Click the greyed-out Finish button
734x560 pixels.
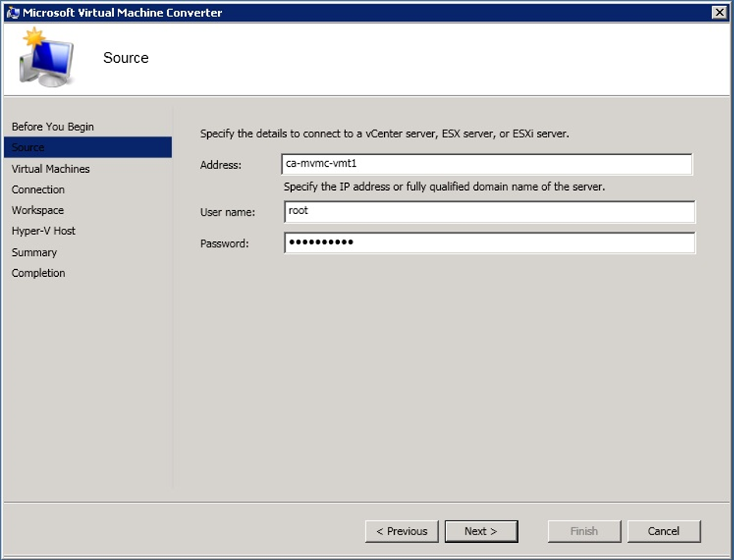(x=584, y=531)
